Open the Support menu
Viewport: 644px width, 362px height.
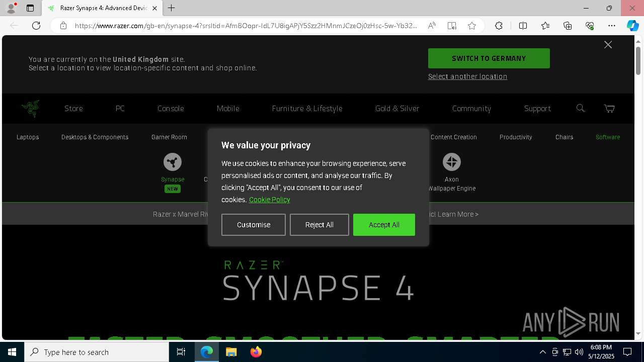(537, 109)
